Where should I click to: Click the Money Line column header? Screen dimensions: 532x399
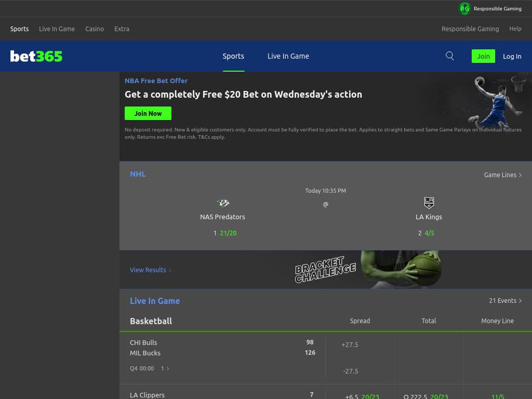coord(497,321)
